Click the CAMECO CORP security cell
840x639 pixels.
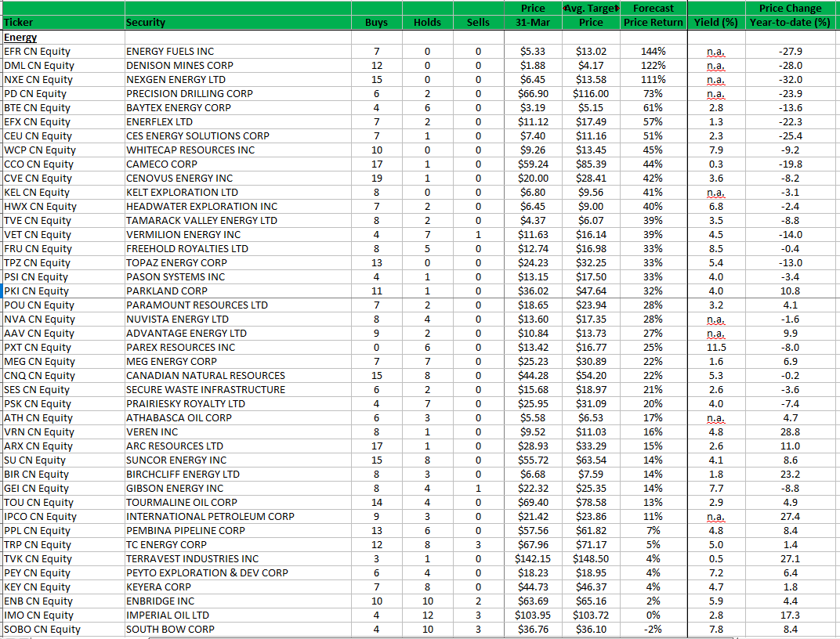(x=238, y=164)
